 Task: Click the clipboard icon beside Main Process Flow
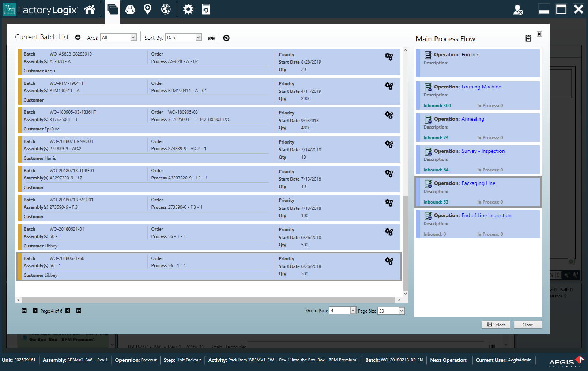click(528, 38)
